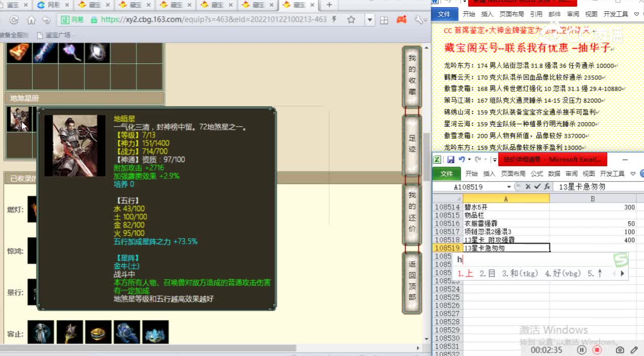This screenshot has height=356, width=644.
Task: Open Word 开发工具 ribbon tab
Action: (615, 14)
